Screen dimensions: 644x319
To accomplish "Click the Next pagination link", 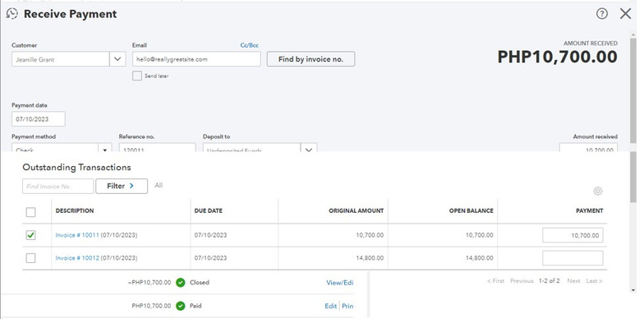I will 573,281.
